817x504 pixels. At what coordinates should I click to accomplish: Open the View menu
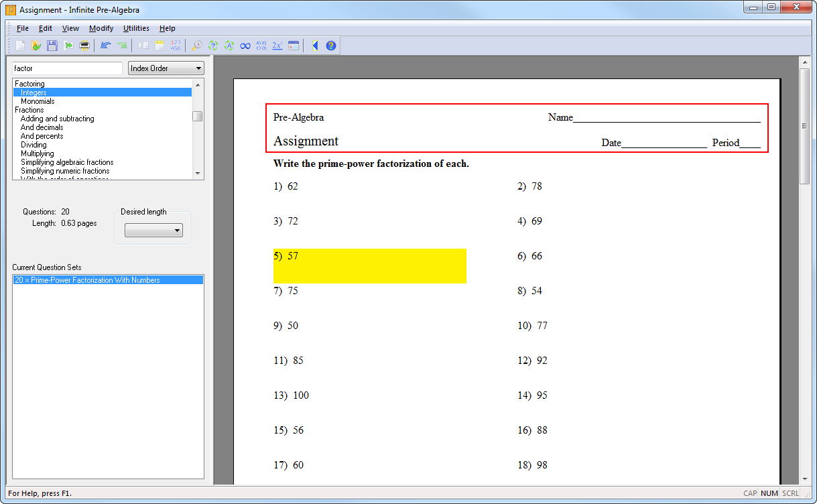click(x=70, y=28)
